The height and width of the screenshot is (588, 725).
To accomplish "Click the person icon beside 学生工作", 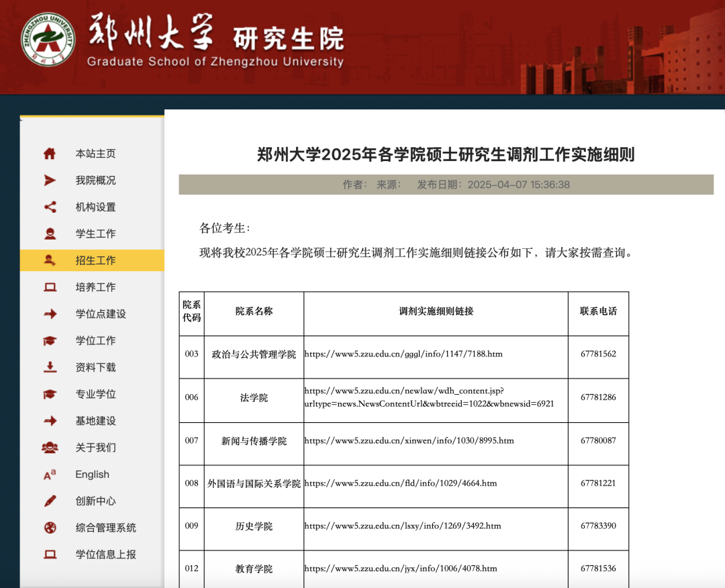I will [50, 234].
